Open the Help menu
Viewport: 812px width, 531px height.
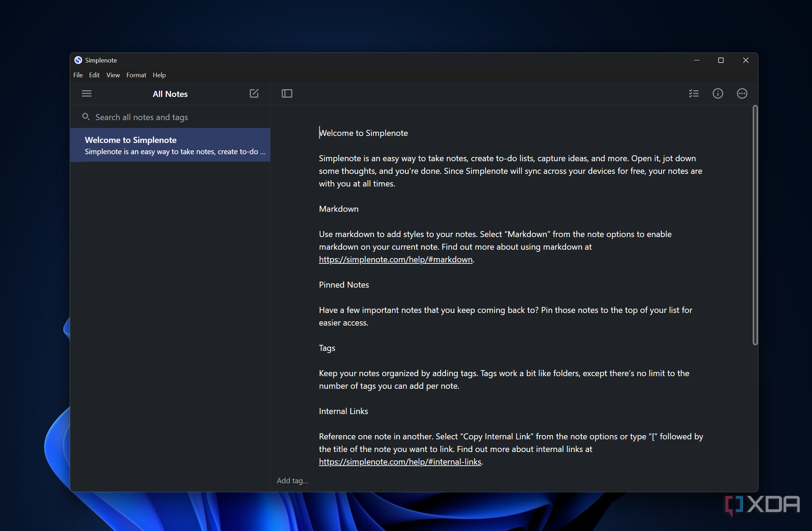click(159, 75)
